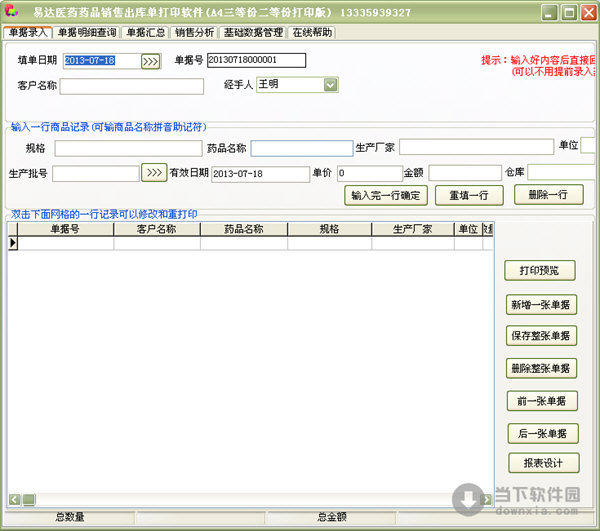Click the grid scrollbar right arrow
Screen dimensions: 600x531
point(486,499)
